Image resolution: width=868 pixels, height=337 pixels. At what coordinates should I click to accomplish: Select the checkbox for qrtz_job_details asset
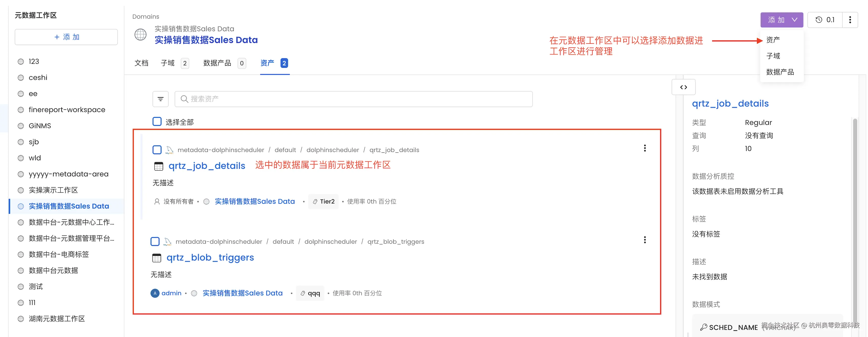157,149
